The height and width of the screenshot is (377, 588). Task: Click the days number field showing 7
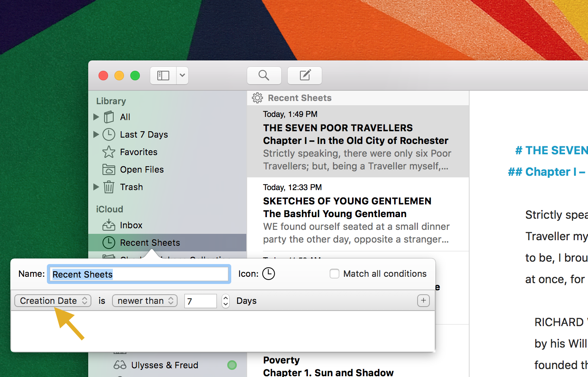(201, 301)
